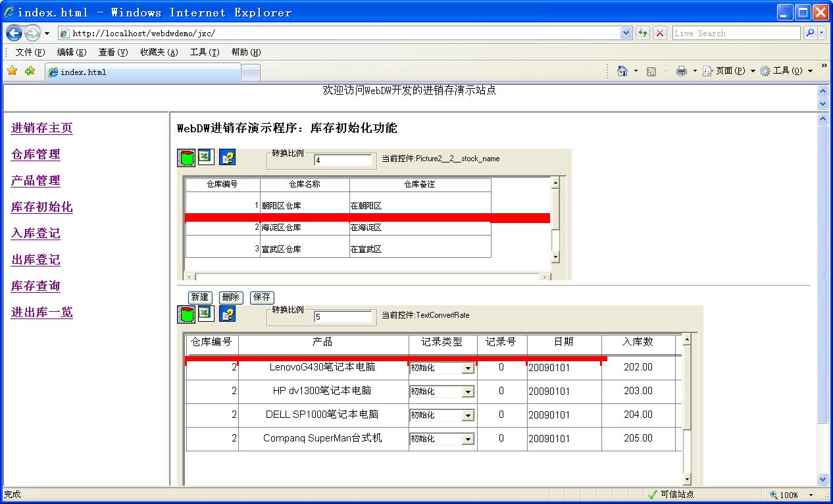
Task: Select the 海淀区仓库 cell
Action: (x=305, y=228)
